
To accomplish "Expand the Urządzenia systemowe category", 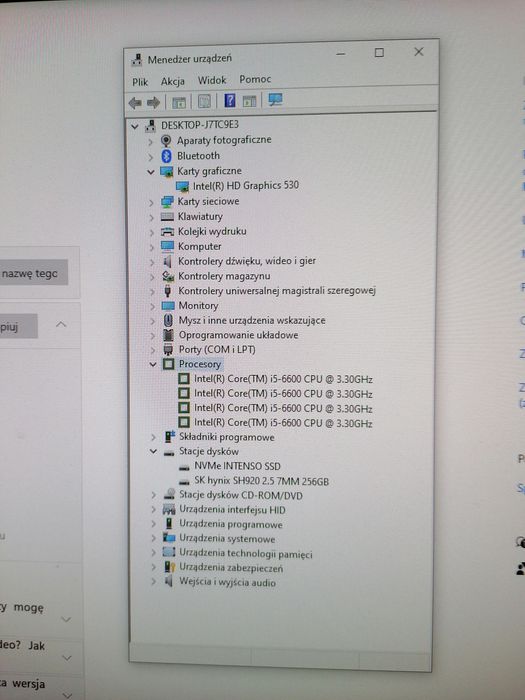I will coord(154,538).
